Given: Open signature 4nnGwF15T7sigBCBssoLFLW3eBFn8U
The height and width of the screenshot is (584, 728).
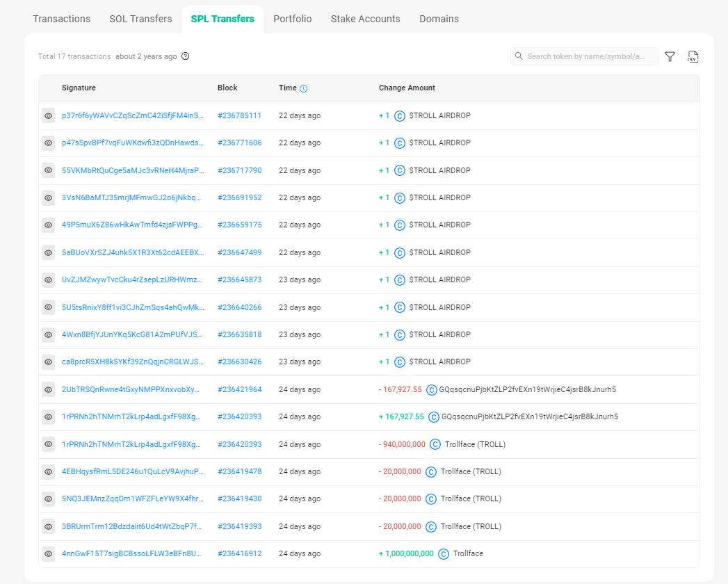Looking at the screenshot, I should coord(131,553).
